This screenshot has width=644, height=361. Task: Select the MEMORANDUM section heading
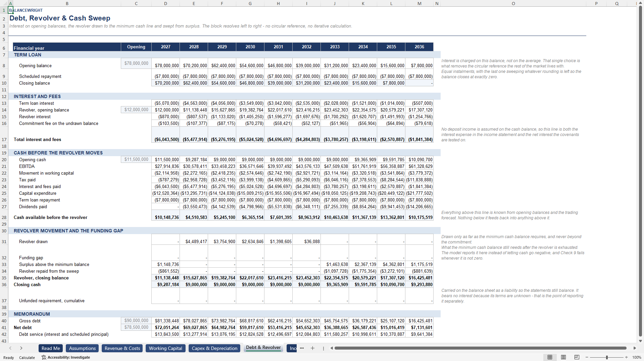click(32, 314)
